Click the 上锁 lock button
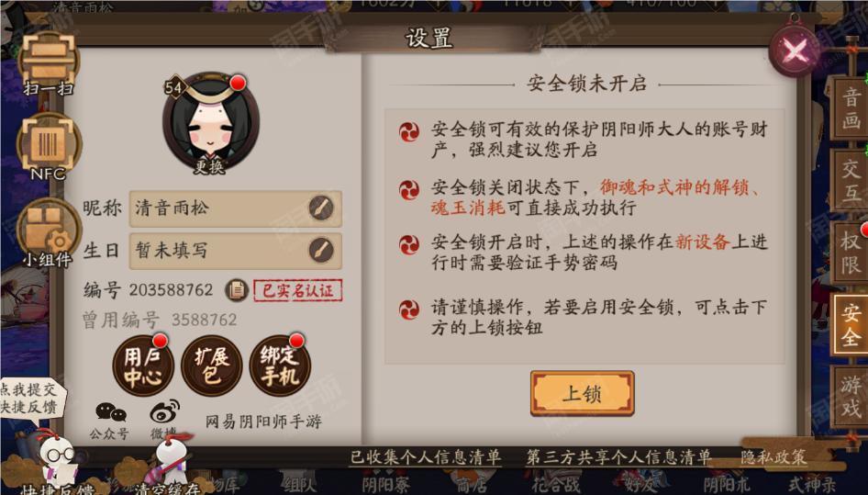The width and height of the screenshot is (868, 495). click(583, 394)
